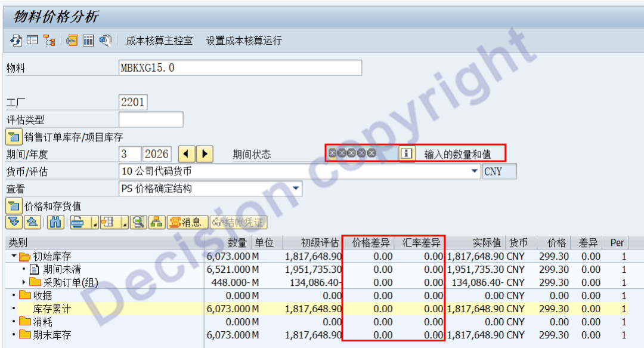The width and height of the screenshot is (644, 348).
Task: Click the orange master data icon
Action: (x=72, y=41)
